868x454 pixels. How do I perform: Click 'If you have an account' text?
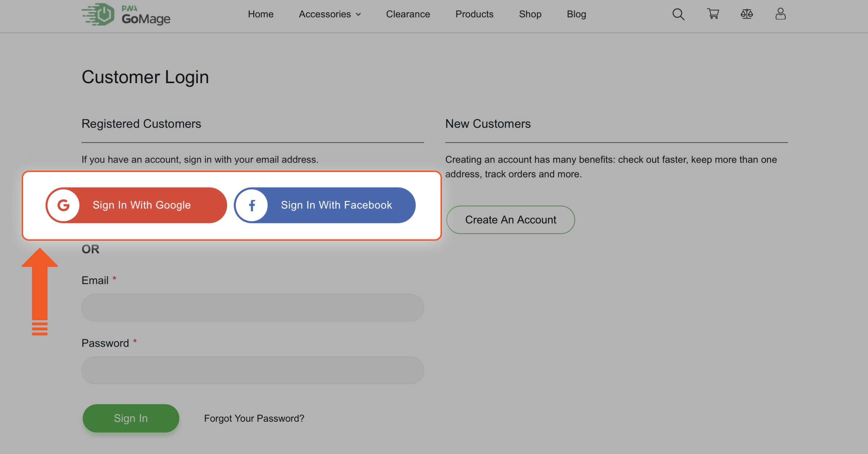point(200,159)
